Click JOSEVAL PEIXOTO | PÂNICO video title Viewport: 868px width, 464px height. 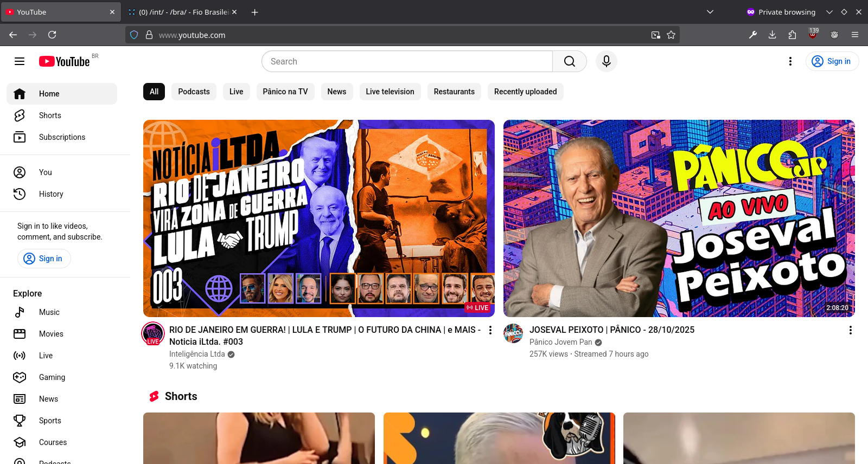point(612,330)
